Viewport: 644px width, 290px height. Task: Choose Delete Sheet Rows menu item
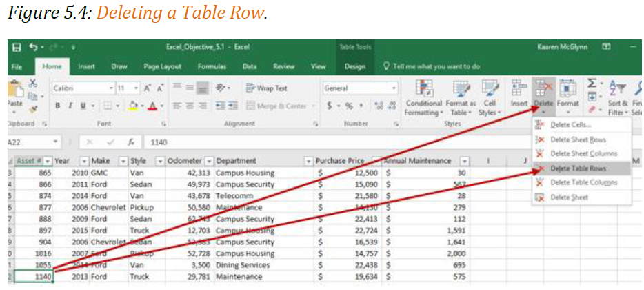(581, 139)
